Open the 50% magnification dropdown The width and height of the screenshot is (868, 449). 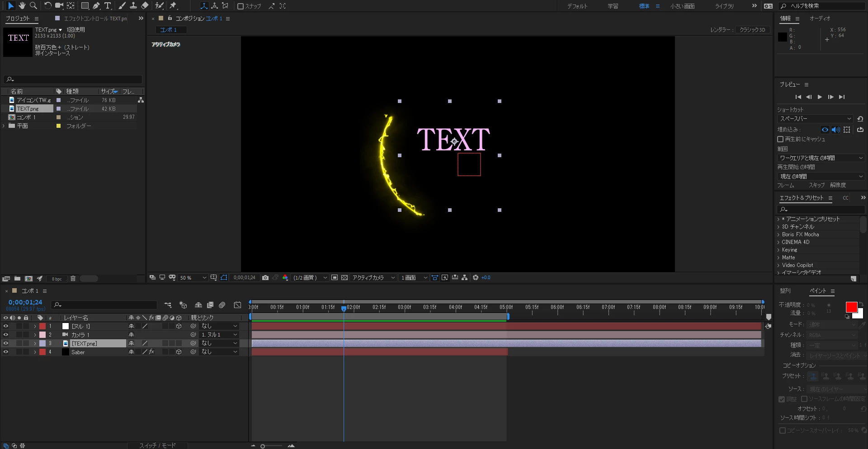(x=193, y=278)
